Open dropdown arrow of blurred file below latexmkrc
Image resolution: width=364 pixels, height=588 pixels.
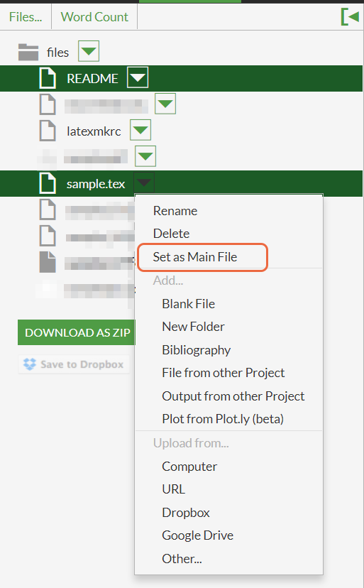point(145,156)
